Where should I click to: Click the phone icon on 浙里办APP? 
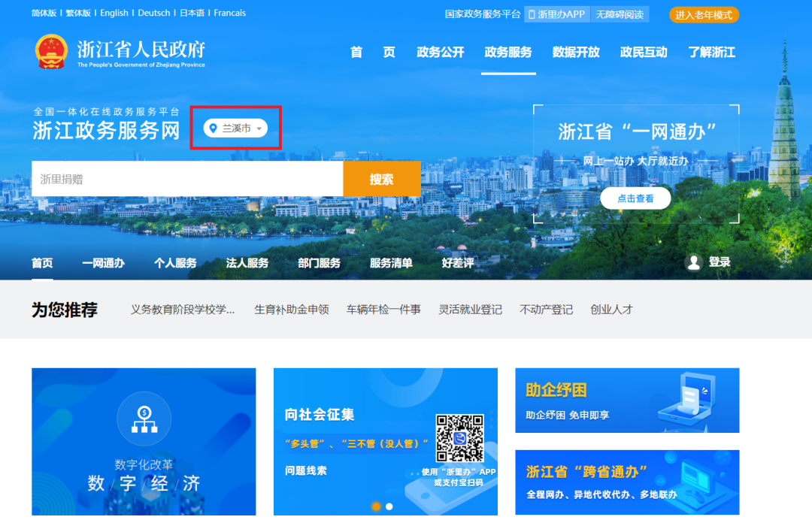(x=532, y=14)
